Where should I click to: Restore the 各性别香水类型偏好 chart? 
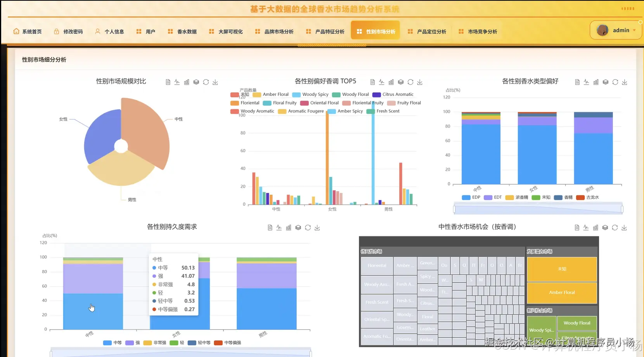click(x=615, y=82)
